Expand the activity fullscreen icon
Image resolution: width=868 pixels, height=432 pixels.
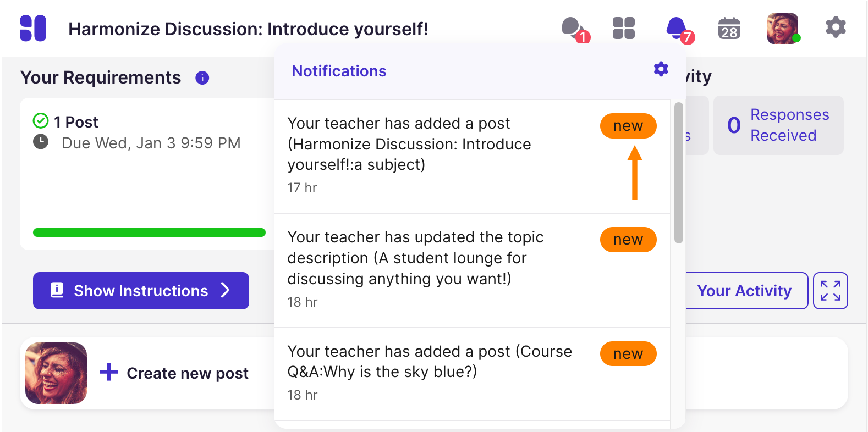coord(830,291)
